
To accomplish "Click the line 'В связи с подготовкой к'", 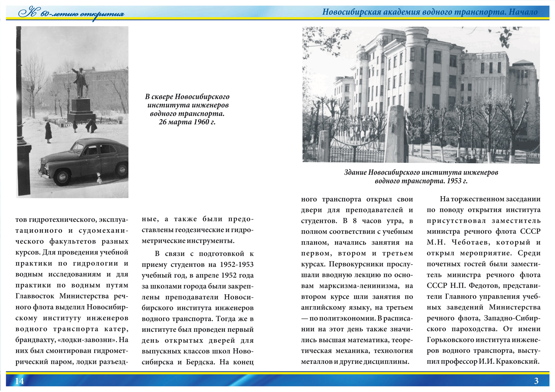I will 204,254.
